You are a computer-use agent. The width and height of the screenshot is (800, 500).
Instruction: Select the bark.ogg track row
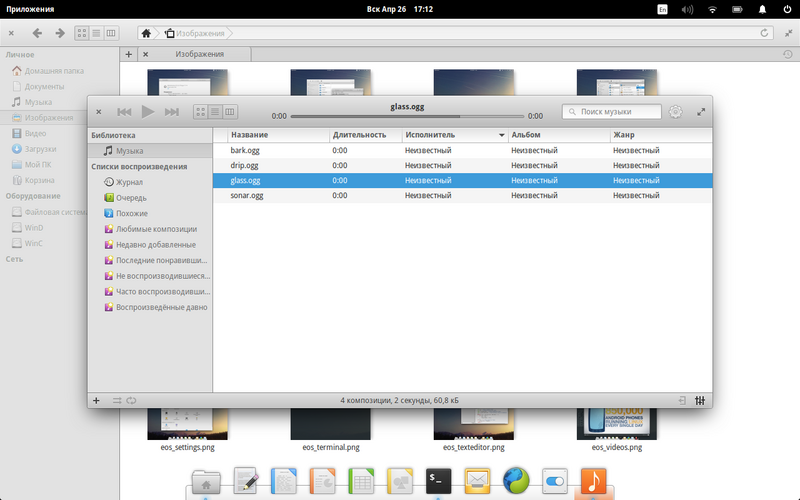point(462,151)
